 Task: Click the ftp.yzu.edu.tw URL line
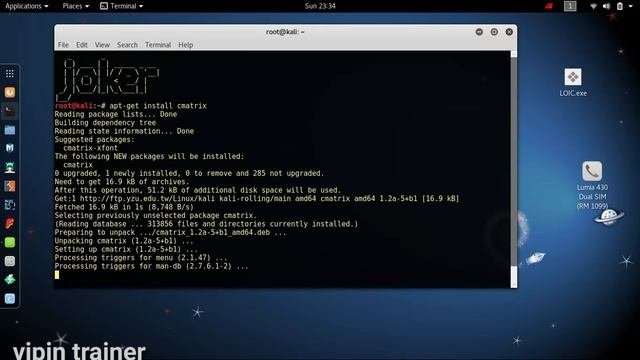point(257,199)
